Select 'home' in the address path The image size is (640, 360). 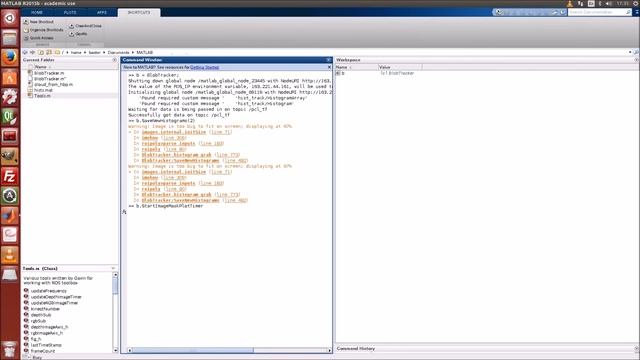tap(76, 53)
